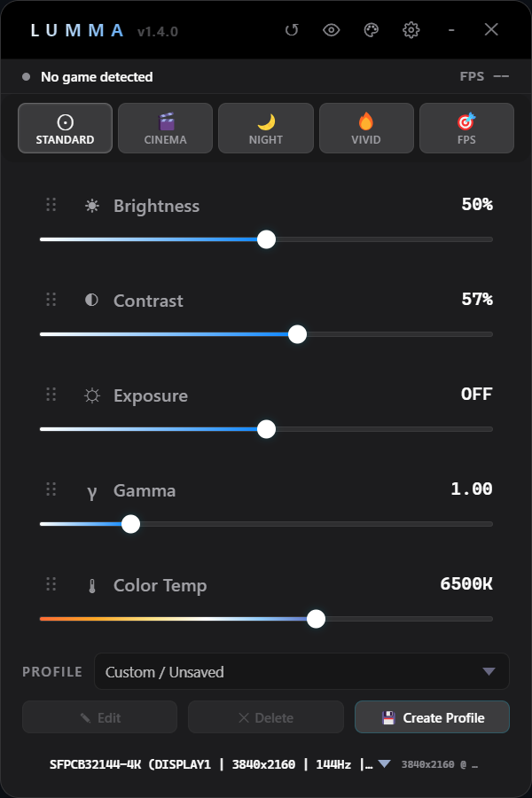This screenshot has width=532, height=798.
Task: Open settings via the gear icon
Action: pyautogui.click(x=411, y=30)
